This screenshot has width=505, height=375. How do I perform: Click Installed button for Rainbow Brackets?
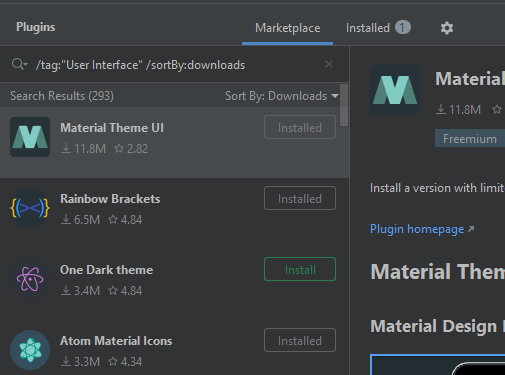(300, 198)
